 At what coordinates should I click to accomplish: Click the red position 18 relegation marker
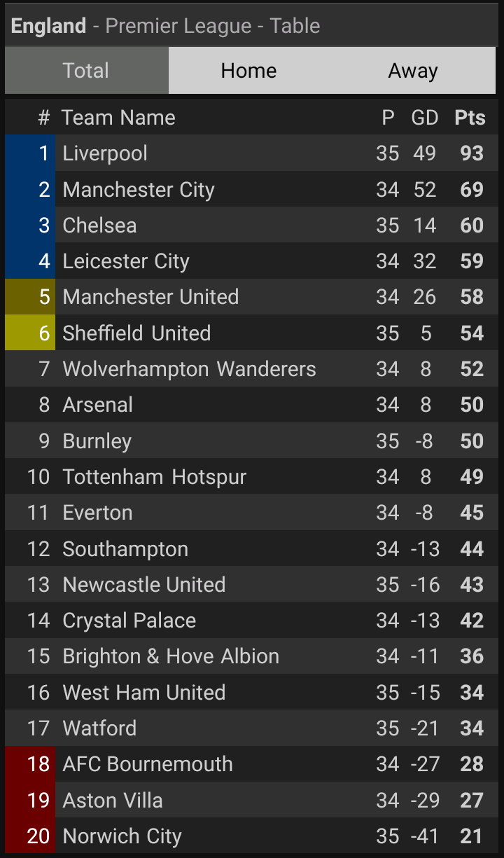30,764
